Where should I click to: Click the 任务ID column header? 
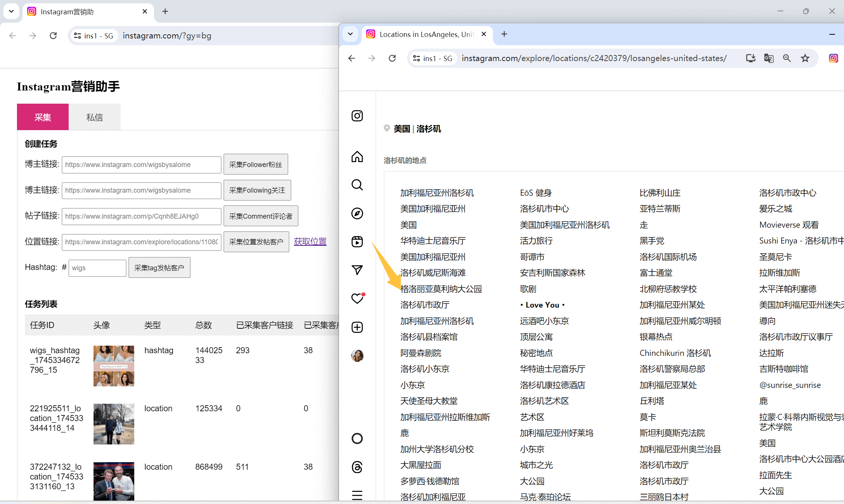tap(42, 325)
